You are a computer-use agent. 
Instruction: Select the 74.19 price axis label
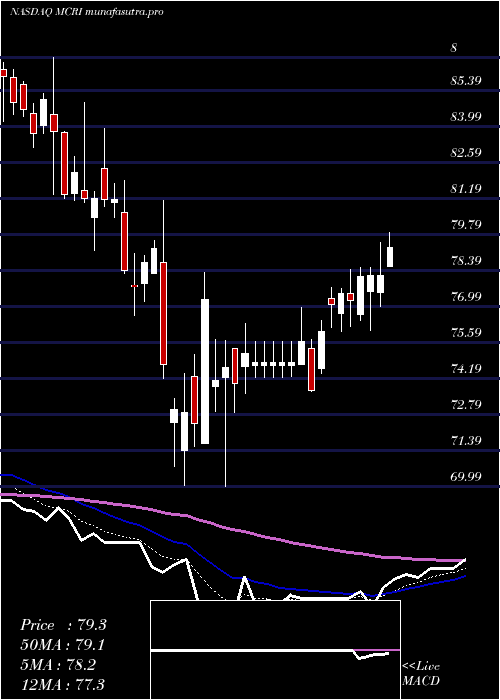(x=466, y=369)
